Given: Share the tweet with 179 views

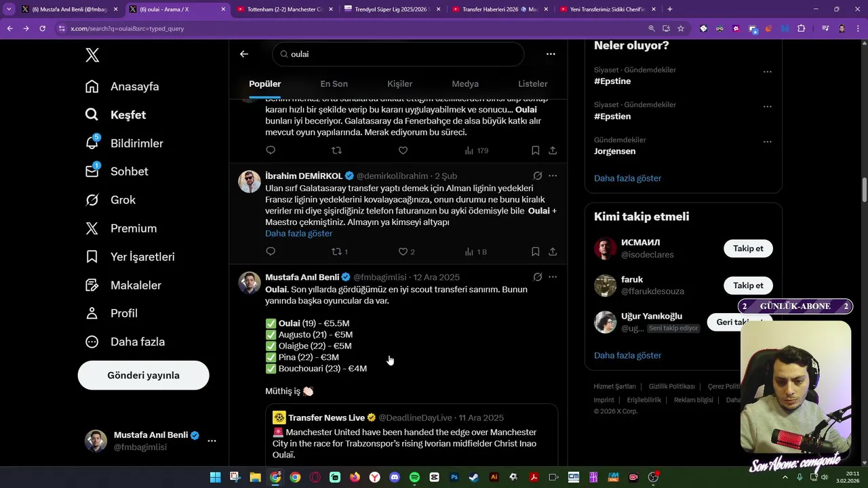Looking at the screenshot, I should (x=553, y=150).
